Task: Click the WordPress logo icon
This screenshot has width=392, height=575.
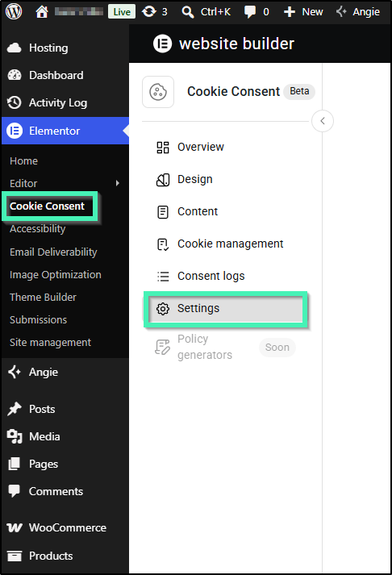Action: point(14,11)
